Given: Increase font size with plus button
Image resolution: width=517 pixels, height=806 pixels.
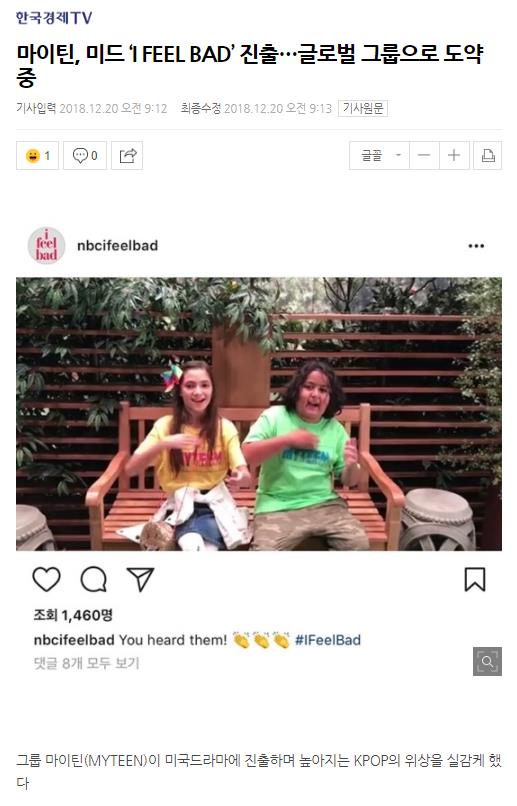Looking at the screenshot, I should (x=454, y=155).
